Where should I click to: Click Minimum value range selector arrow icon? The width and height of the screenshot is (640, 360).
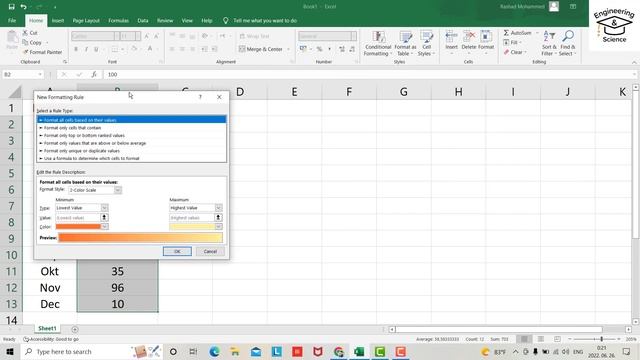click(104, 218)
